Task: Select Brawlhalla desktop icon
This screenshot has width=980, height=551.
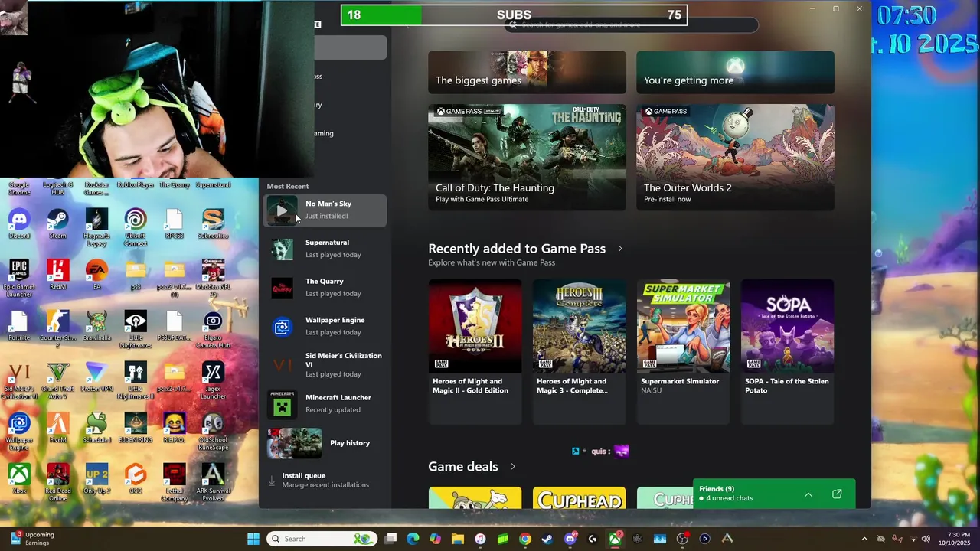Action: tap(96, 326)
